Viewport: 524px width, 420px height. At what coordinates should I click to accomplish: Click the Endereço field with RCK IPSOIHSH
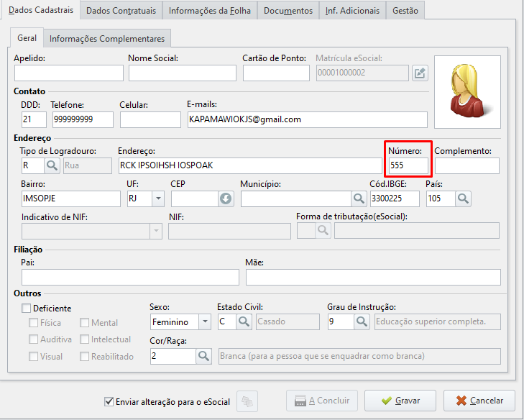(x=250, y=165)
